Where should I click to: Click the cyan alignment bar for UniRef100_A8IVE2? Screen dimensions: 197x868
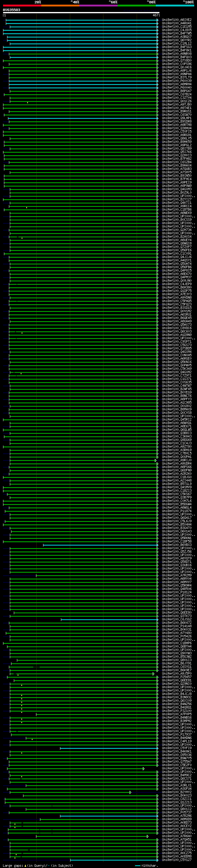(82, 20)
